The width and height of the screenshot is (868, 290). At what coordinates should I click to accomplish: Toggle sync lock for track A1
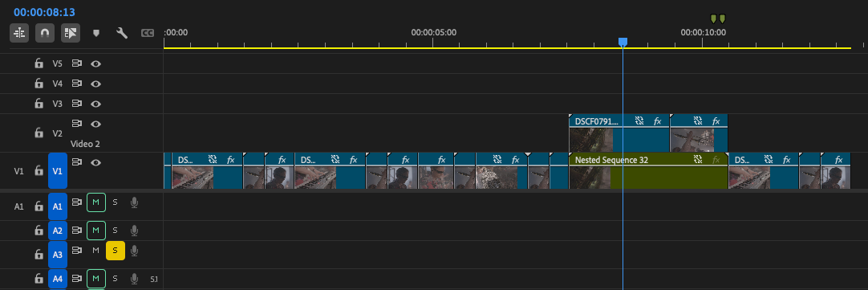click(77, 202)
